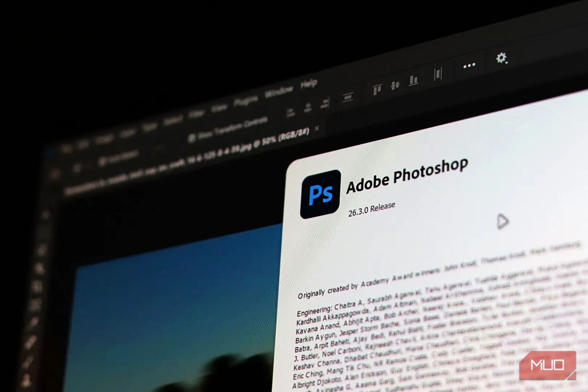588x392 pixels.
Task: Click the Ps logo in About dialog
Action: (x=320, y=194)
